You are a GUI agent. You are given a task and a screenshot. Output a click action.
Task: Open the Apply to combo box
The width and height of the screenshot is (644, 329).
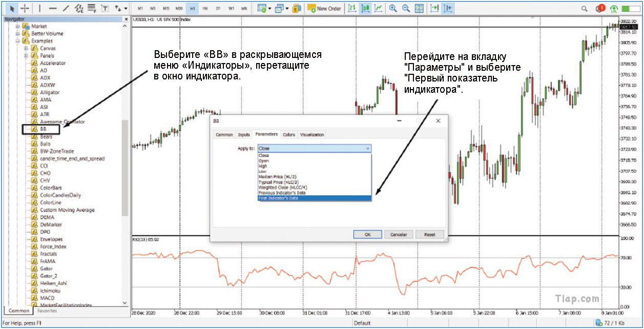[314, 148]
